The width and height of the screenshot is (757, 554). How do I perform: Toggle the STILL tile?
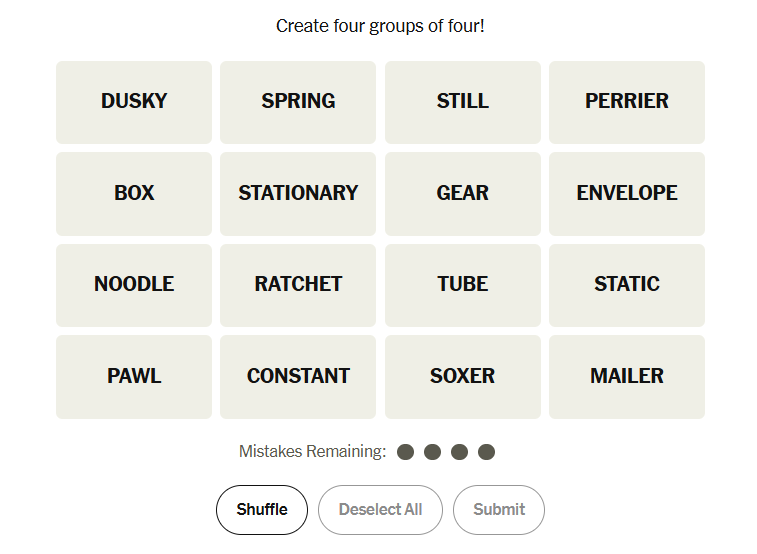462,102
